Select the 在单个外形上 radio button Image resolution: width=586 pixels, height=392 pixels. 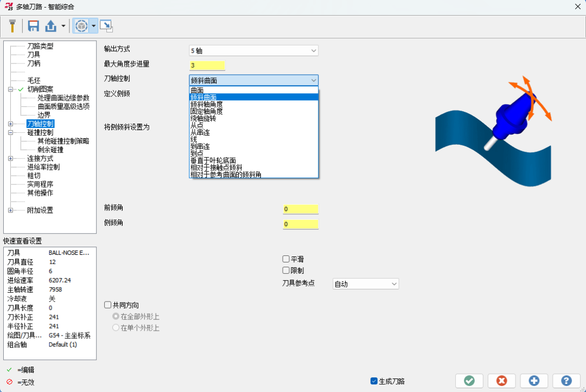click(x=116, y=328)
